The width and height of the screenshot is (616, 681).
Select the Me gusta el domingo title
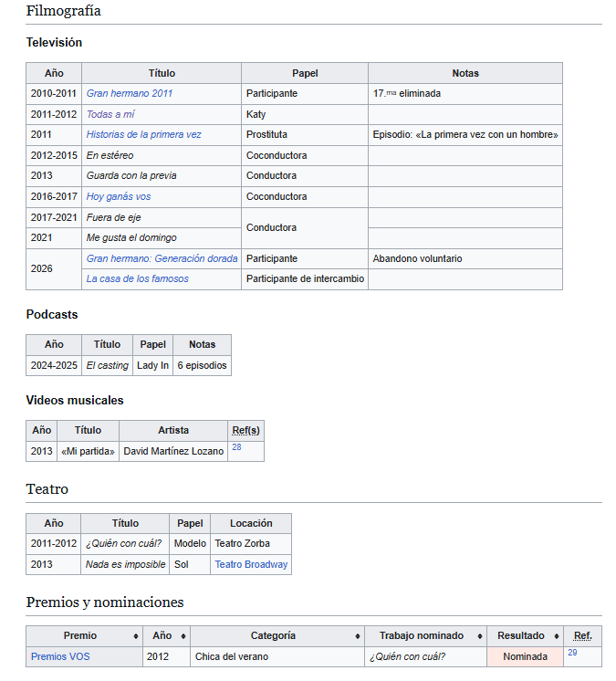pos(131,238)
